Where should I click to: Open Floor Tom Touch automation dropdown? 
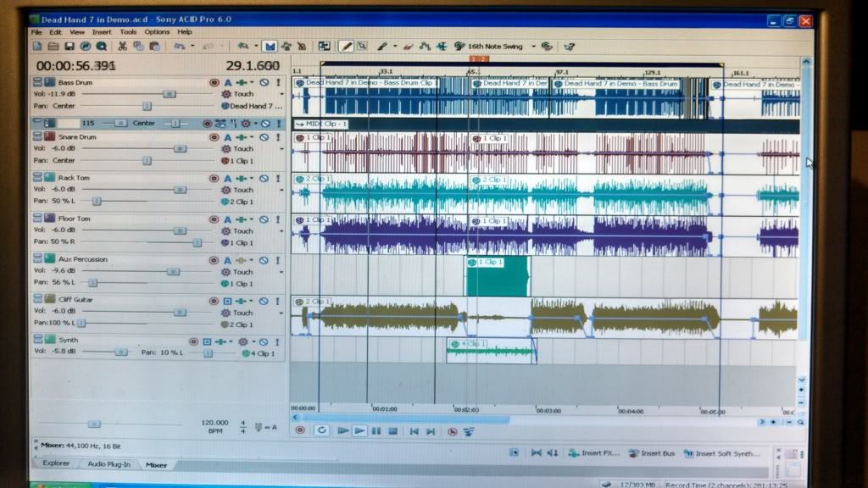(281, 230)
